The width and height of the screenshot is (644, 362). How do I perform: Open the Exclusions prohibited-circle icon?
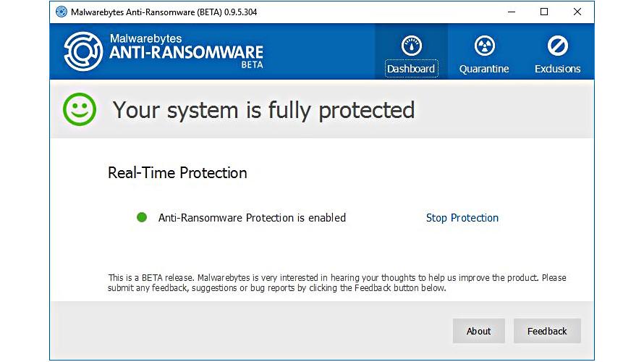(x=557, y=46)
